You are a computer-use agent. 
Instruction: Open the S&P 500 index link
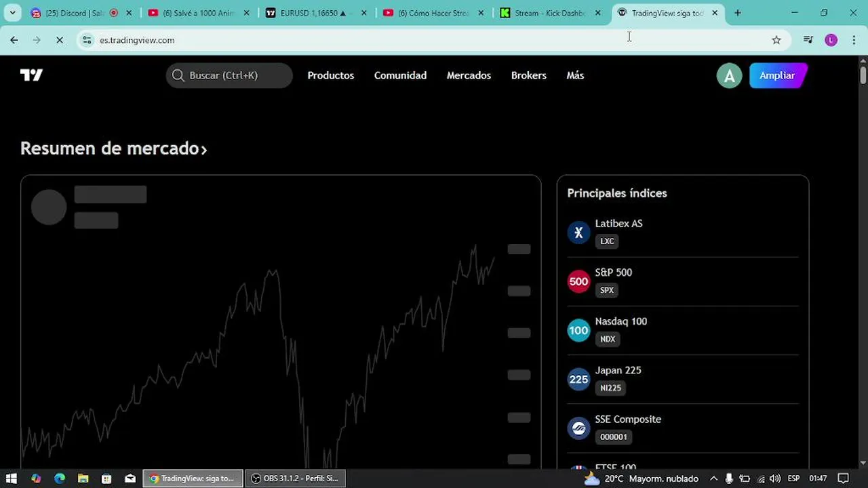point(613,272)
